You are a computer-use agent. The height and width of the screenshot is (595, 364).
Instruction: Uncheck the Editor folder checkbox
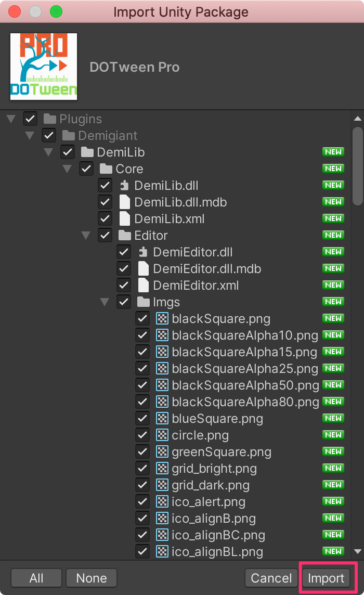coord(105,236)
